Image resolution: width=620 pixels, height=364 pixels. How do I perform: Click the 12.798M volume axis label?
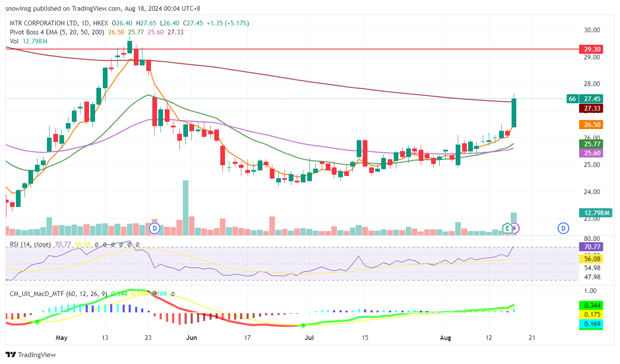point(595,213)
